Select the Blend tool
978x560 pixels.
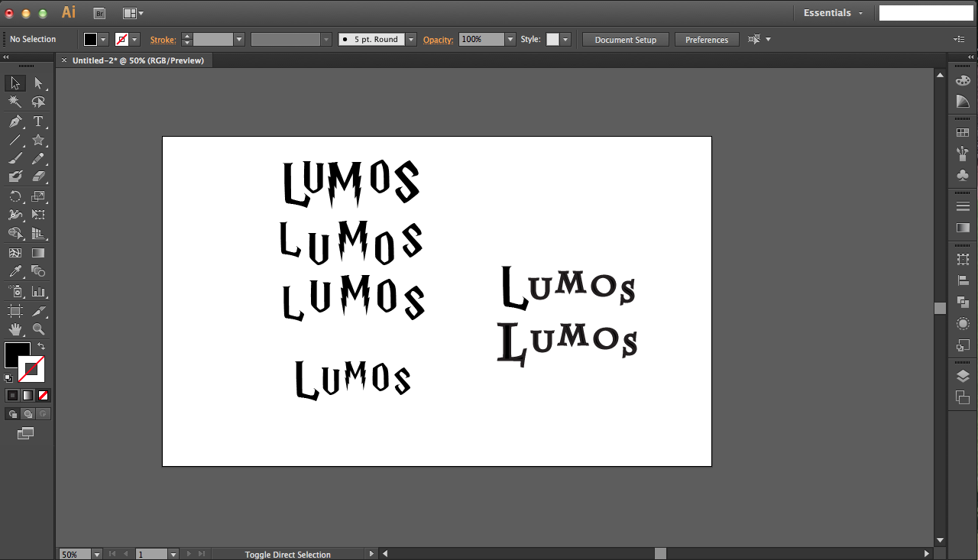[38, 271]
